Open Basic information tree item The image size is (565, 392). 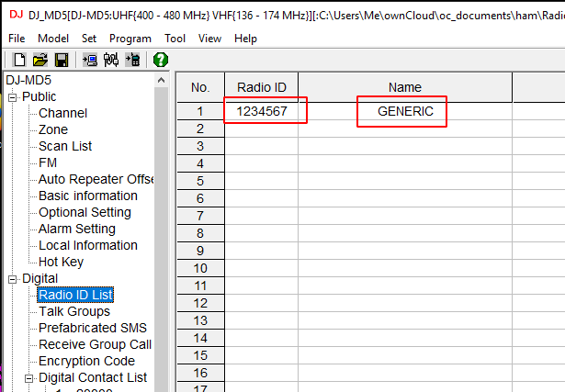click(x=88, y=196)
